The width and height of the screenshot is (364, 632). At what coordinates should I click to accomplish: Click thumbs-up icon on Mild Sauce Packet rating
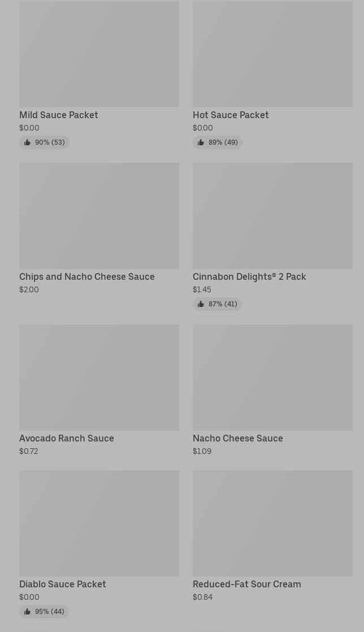tap(27, 142)
